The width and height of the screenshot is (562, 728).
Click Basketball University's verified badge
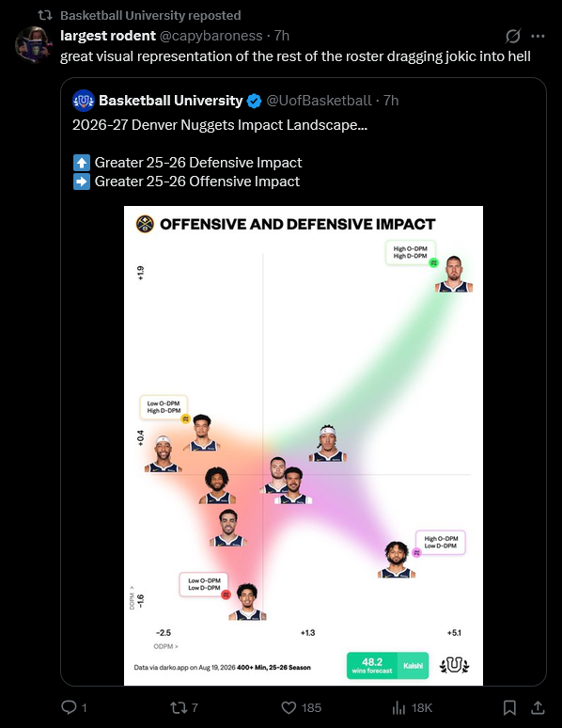click(254, 101)
